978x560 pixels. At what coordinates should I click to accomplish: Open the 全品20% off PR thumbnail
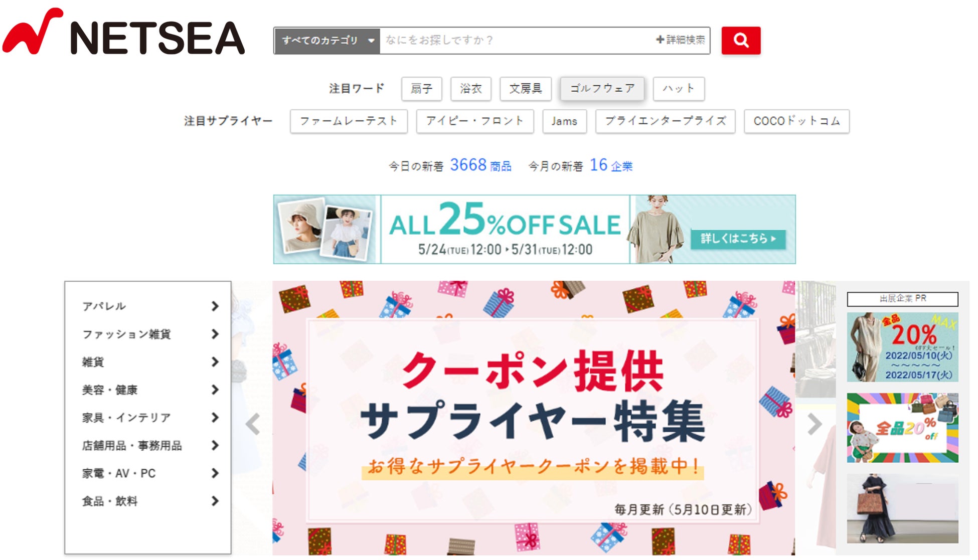point(902,428)
